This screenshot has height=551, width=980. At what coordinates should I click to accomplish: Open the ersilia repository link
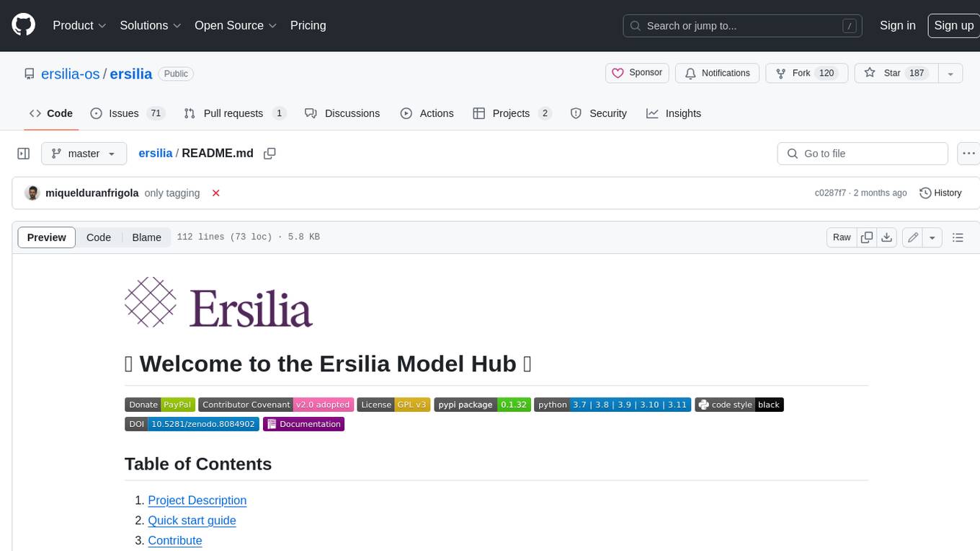coord(131,74)
